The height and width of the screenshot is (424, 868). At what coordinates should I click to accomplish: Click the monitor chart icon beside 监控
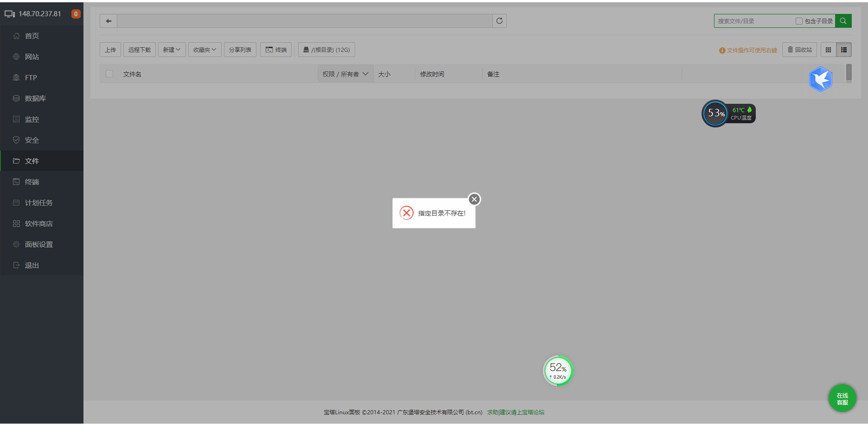click(x=16, y=119)
